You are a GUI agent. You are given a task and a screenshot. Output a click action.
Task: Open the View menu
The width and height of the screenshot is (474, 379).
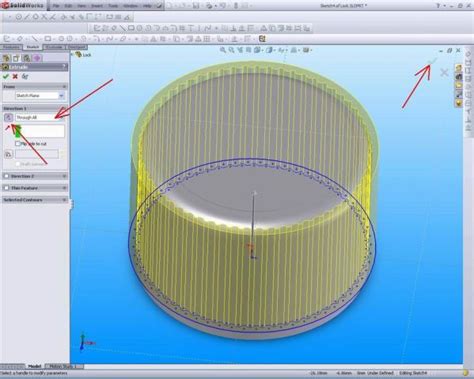click(82, 6)
